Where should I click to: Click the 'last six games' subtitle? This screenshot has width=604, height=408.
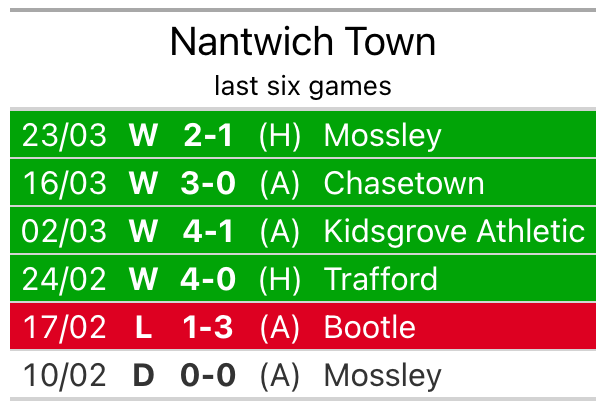click(x=302, y=86)
